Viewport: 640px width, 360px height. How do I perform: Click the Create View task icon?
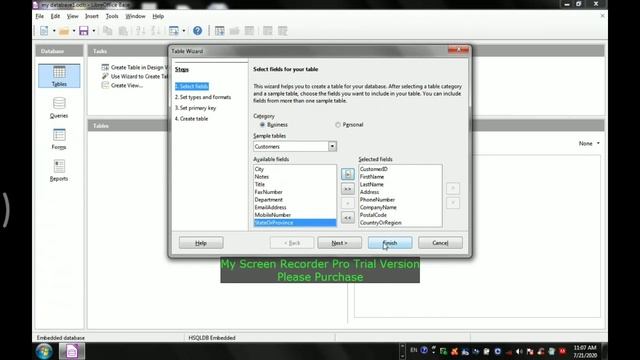105,85
